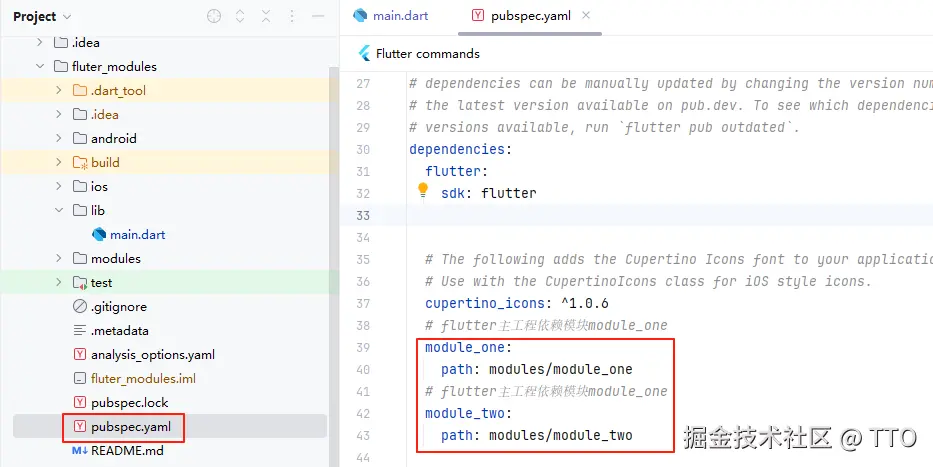This screenshot has height=467, width=933.
Task: Click the 'module_two:' key on line 42
Action: point(468,413)
